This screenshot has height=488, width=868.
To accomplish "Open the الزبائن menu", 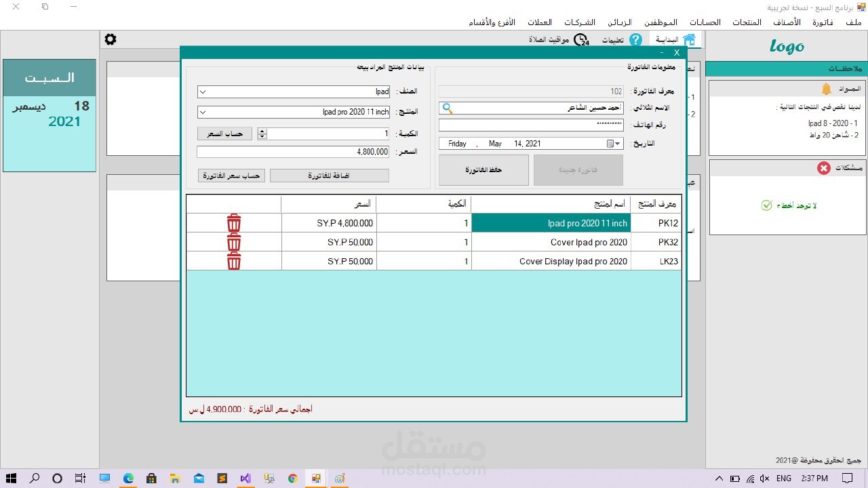I will click(619, 22).
